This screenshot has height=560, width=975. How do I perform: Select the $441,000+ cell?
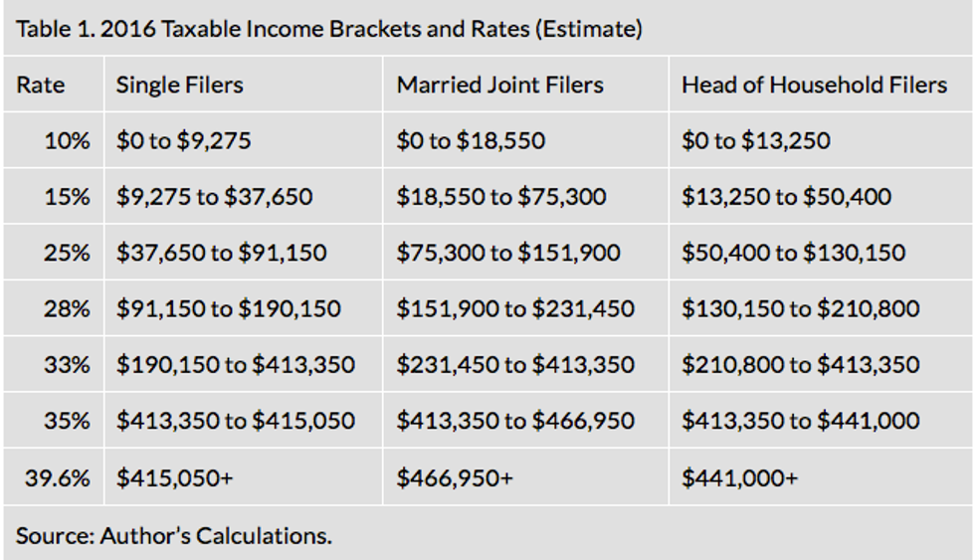coord(739,477)
